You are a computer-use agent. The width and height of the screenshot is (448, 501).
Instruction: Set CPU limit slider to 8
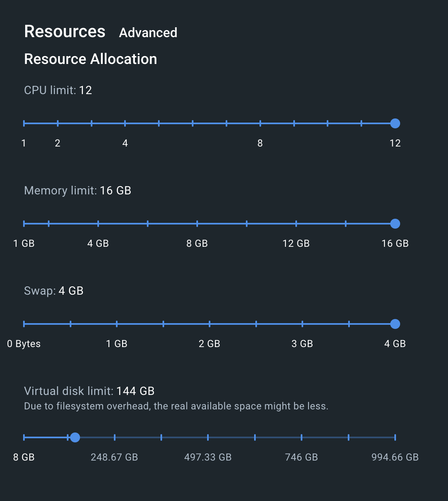pyautogui.click(x=260, y=123)
